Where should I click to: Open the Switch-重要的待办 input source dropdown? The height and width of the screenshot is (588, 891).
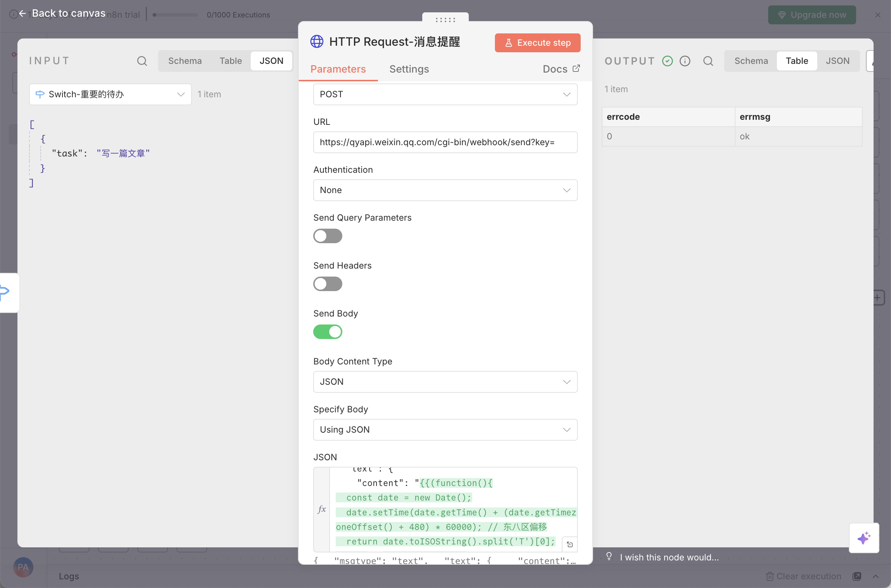pyautogui.click(x=110, y=94)
